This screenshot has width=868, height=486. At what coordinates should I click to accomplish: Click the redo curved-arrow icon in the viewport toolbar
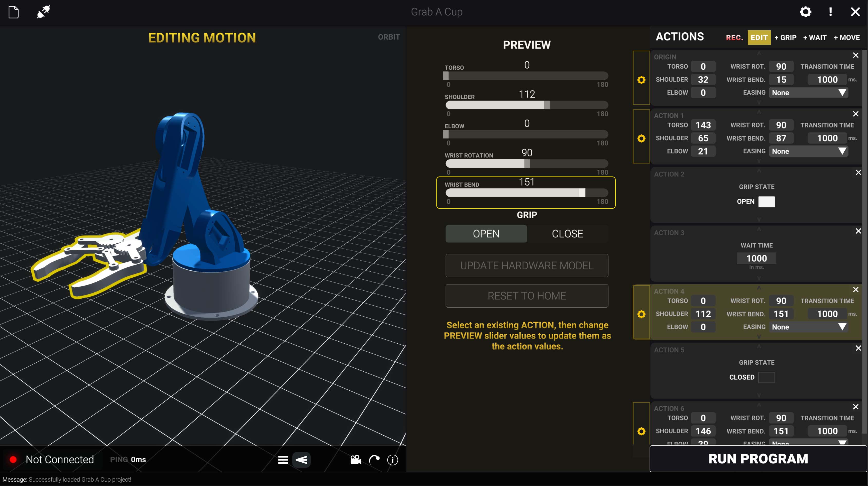pyautogui.click(x=374, y=460)
